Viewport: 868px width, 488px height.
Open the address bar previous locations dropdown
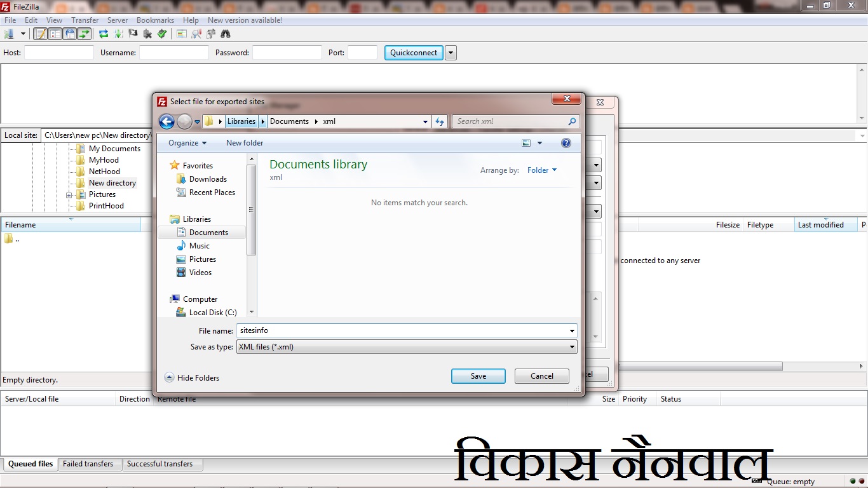point(425,121)
